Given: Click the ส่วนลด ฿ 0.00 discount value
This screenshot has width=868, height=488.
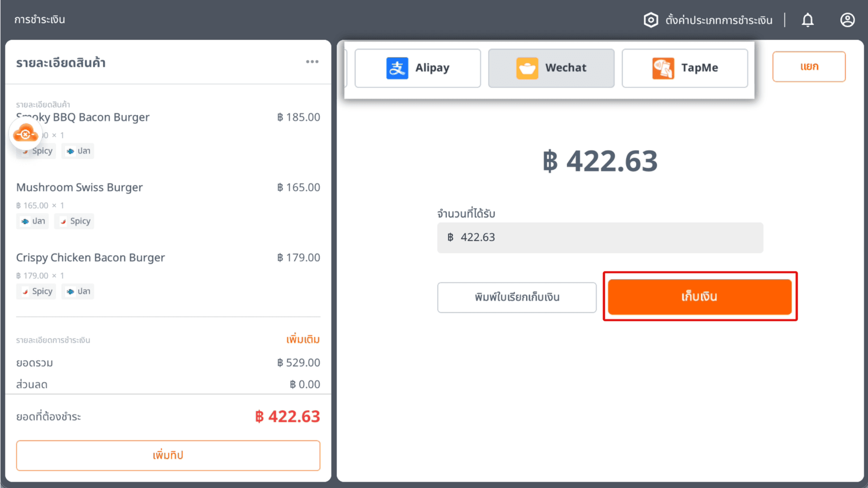Looking at the screenshot, I should click(x=305, y=384).
